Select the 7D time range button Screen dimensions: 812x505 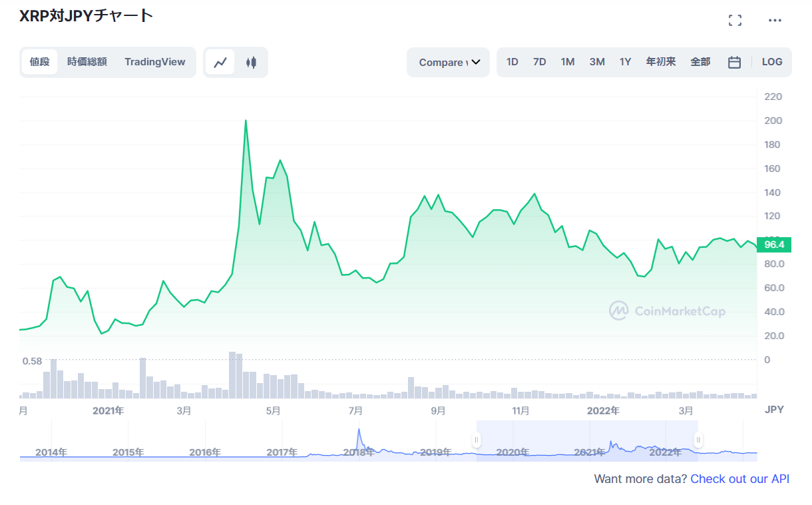(x=539, y=61)
